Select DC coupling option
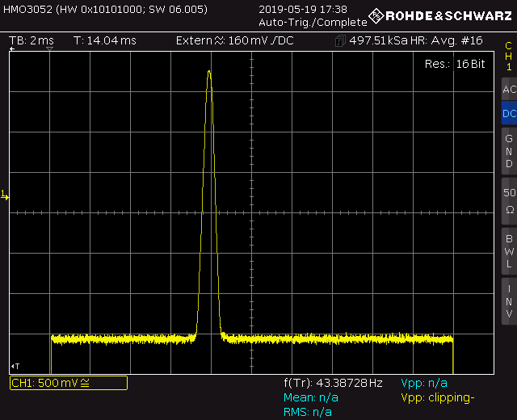517x420 pixels. pyautogui.click(x=508, y=114)
